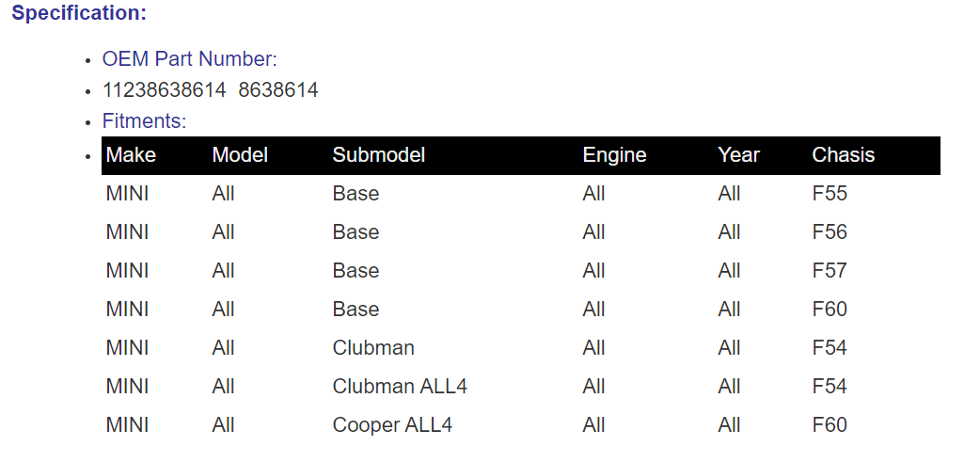Select the OEM Part Number label
The width and height of the screenshot is (980, 462).
pyautogui.click(x=189, y=58)
